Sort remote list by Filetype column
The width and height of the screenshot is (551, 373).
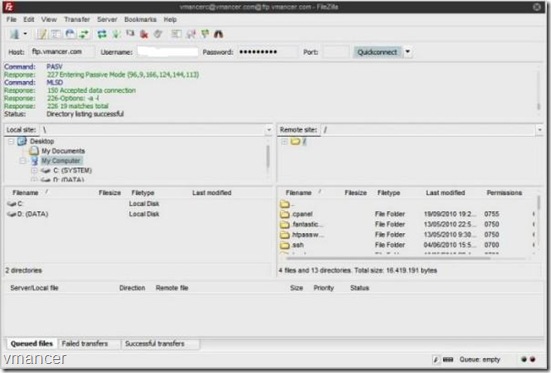coord(388,193)
